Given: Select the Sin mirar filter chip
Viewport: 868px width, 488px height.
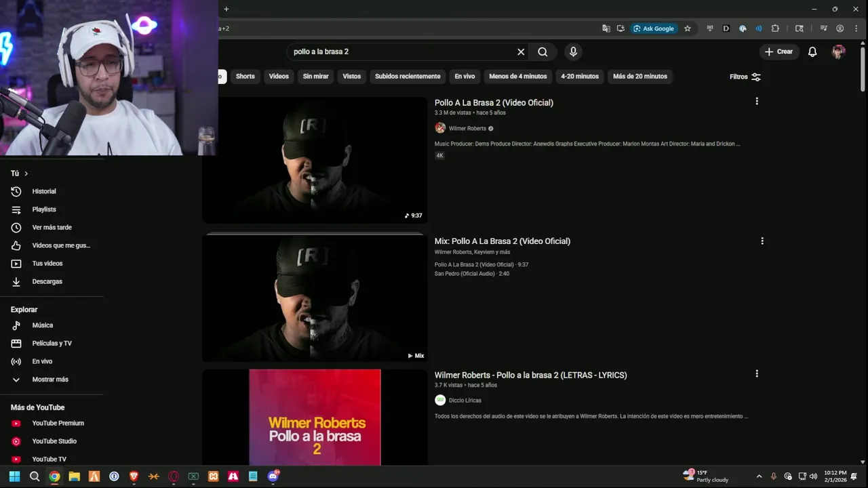Looking at the screenshot, I should point(315,77).
